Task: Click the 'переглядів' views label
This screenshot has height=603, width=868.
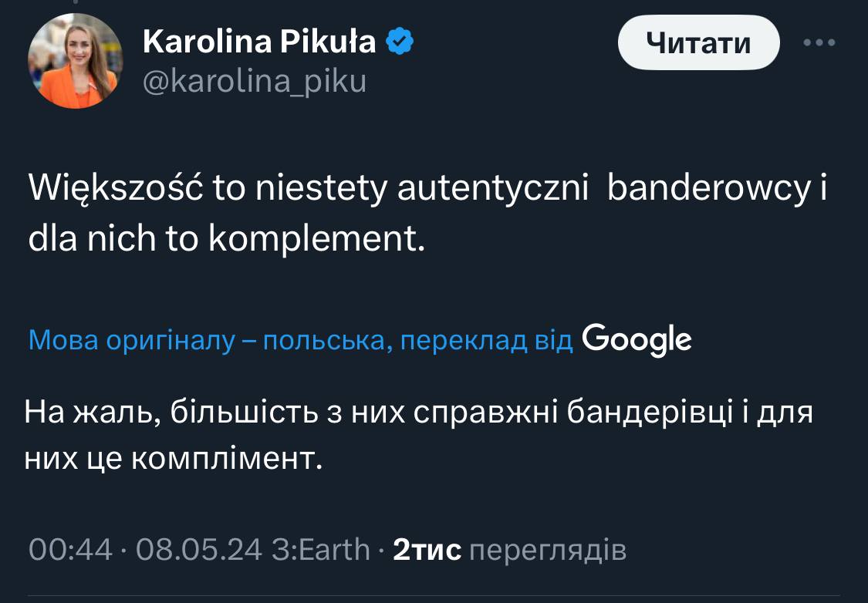Action: [547, 550]
